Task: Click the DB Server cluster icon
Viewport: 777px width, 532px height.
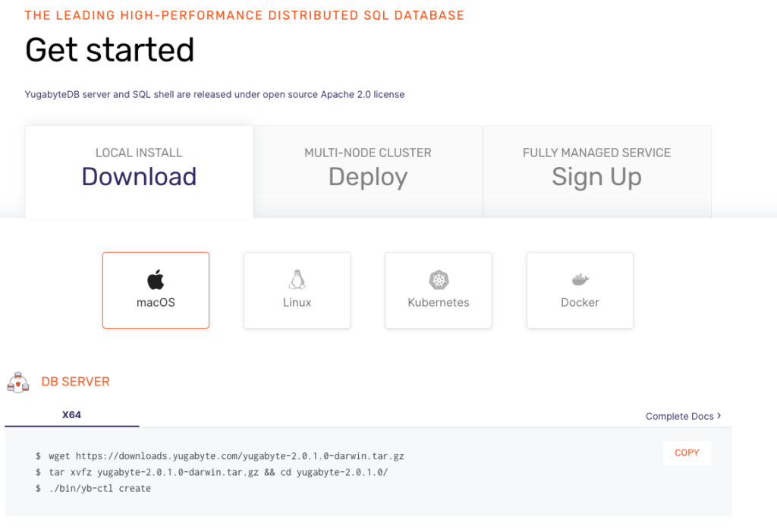Action: [18, 382]
